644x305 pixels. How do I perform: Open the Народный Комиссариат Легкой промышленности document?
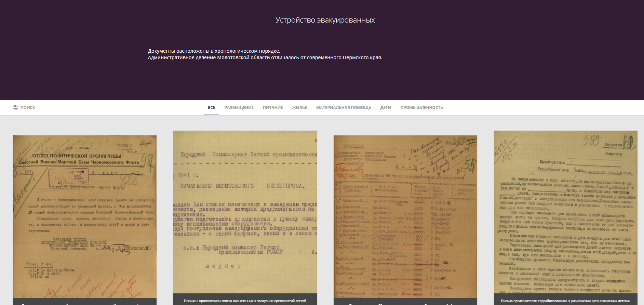coord(245,212)
